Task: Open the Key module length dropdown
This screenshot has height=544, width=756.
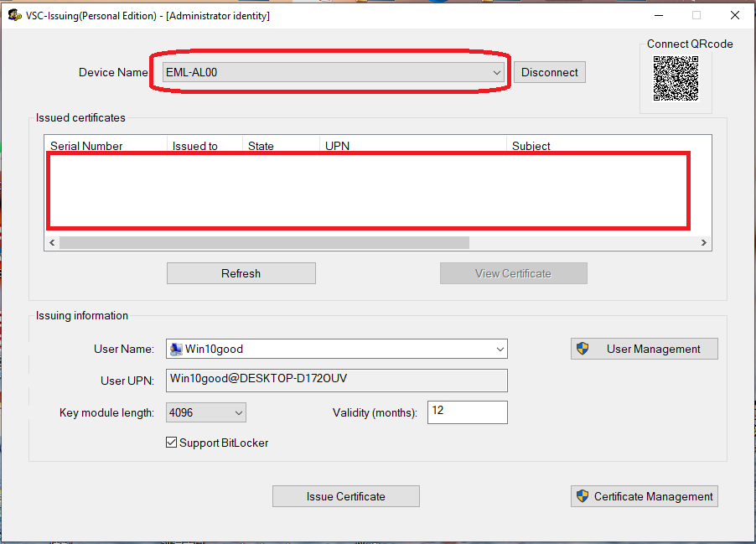Action: 238,412
